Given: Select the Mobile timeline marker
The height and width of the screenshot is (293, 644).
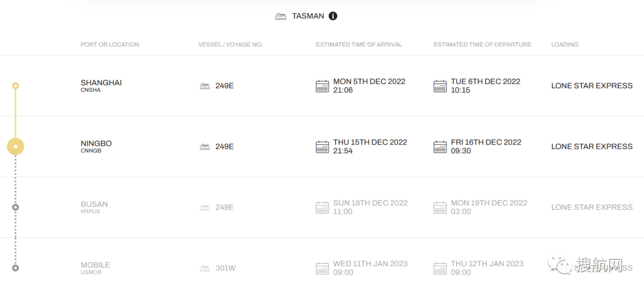Looking at the screenshot, I should [16, 268].
